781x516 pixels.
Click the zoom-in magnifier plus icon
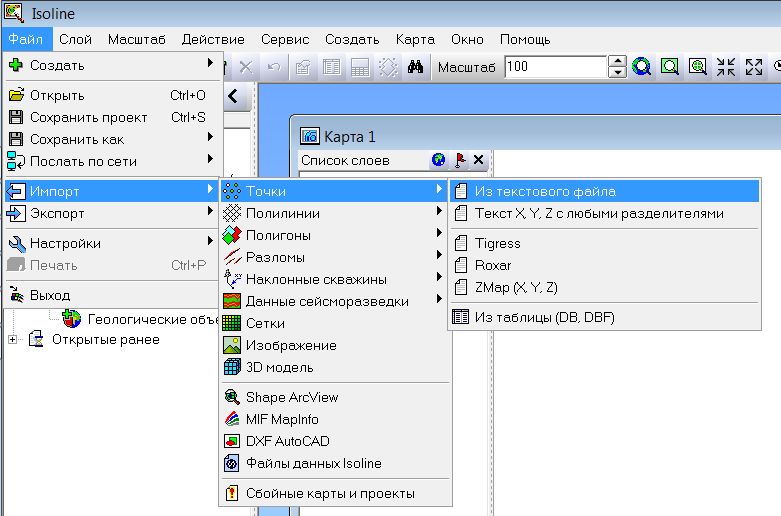(698, 66)
